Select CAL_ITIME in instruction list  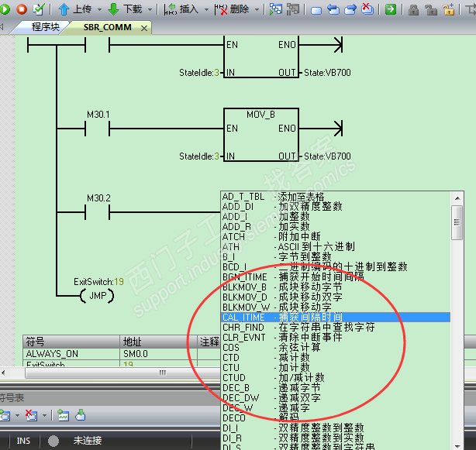click(x=336, y=318)
